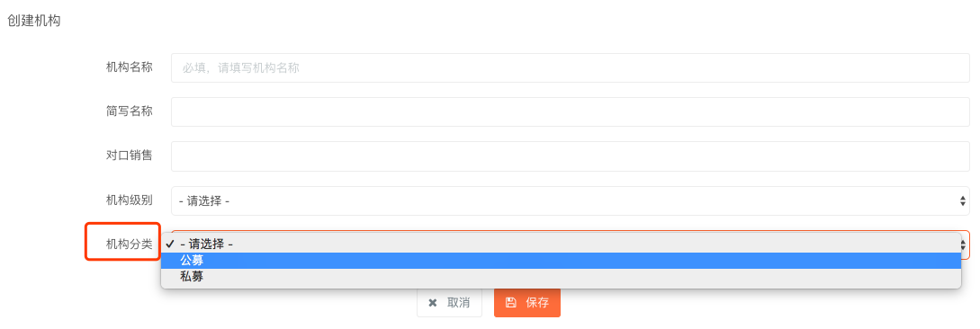Viewport: 980px width, 329px height.
Task: Click the checkmark beside - 请选择 -
Action: click(170, 245)
